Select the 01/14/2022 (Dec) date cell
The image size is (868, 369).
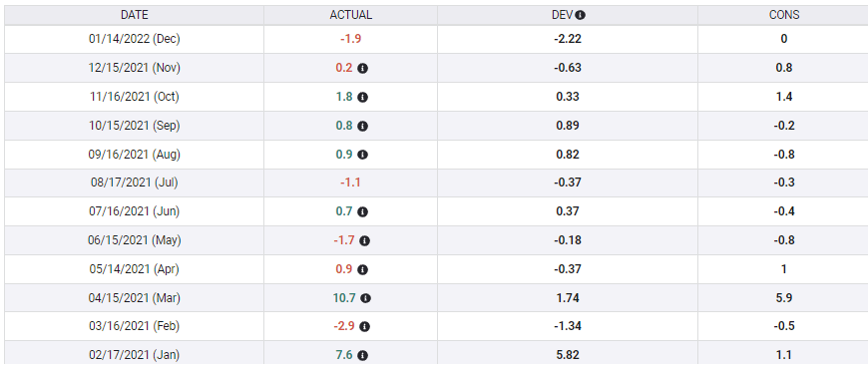point(135,39)
